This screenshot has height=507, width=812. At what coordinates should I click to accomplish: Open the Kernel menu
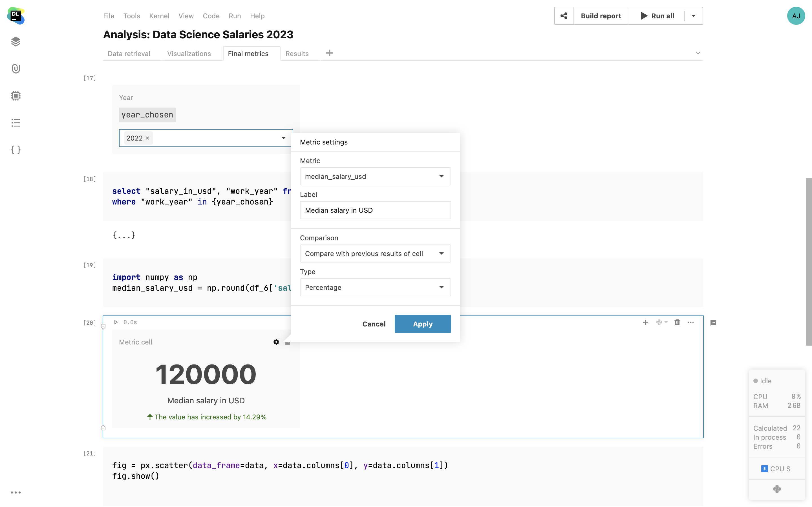pyautogui.click(x=159, y=16)
